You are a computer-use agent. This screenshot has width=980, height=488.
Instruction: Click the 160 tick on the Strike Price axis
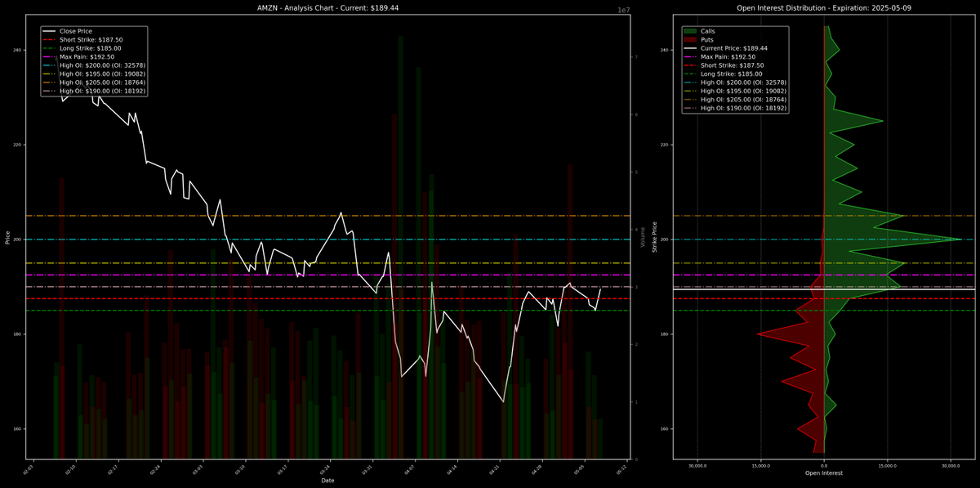coord(665,429)
